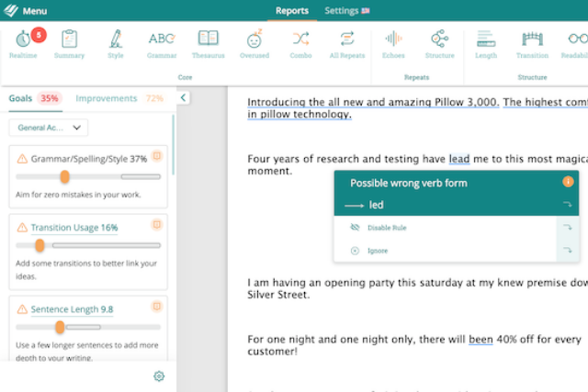Viewport: 588px width, 392px height.
Task: Click the 'I am having an opening party' sentence
Action: tap(417, 288)
